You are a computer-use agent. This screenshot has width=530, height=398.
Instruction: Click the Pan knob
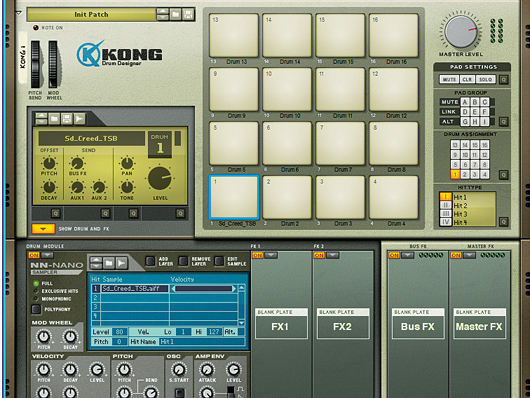click(x=127, y=163)
